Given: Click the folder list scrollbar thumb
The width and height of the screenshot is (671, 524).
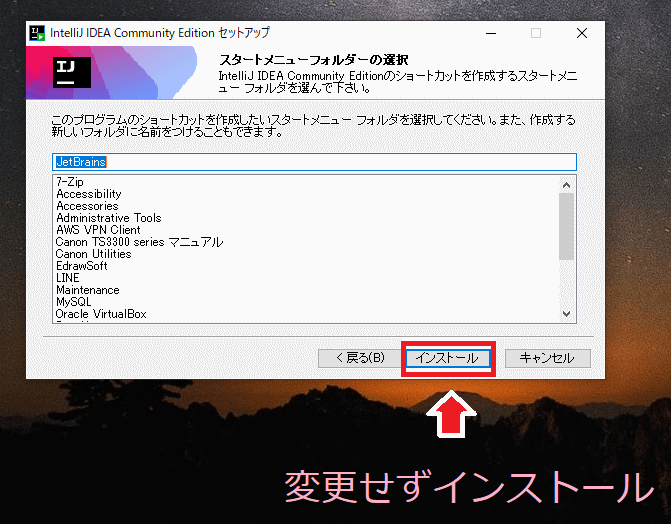Looking at the screenshot, I should pyautogui.click(x=567, y=226).
